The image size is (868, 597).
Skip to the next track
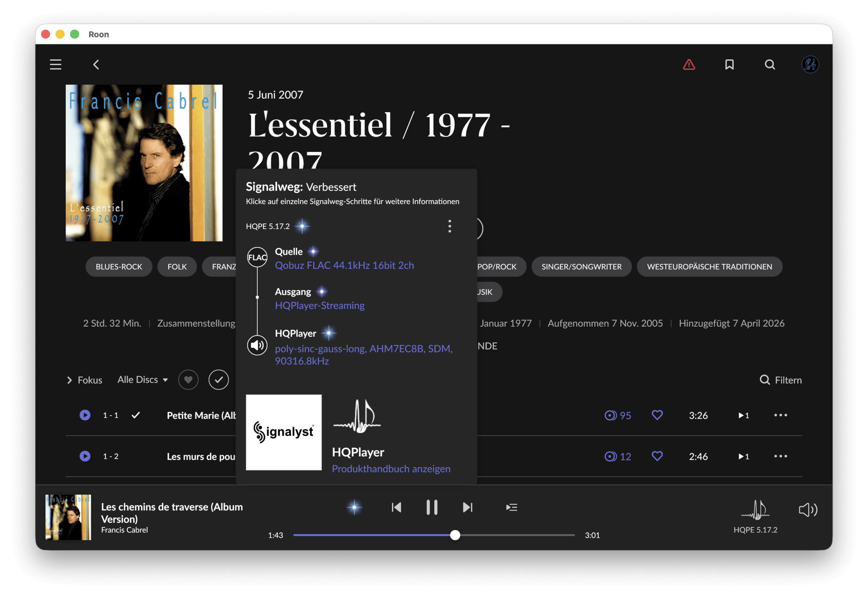coord(468,508)
